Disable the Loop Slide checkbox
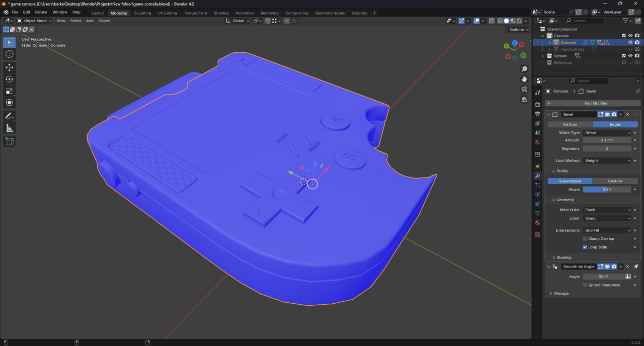644x346 pixels. coord(585,247)
